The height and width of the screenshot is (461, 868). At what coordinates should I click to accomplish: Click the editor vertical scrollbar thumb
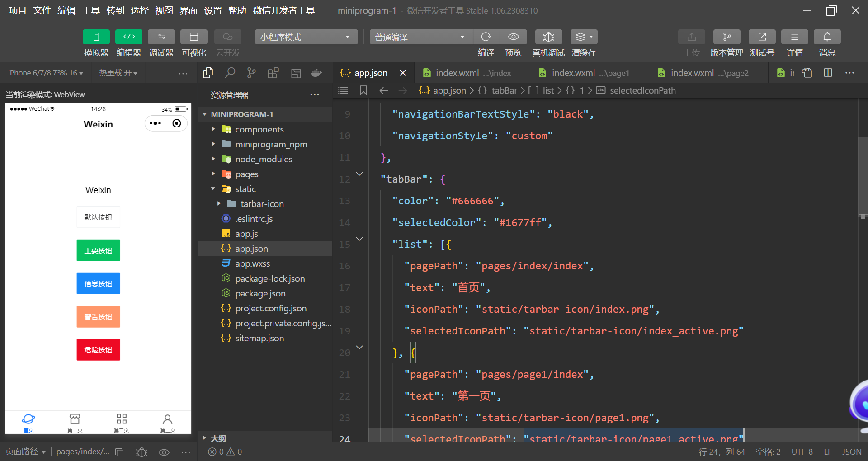pyautogui.click(x=862, y=176)
